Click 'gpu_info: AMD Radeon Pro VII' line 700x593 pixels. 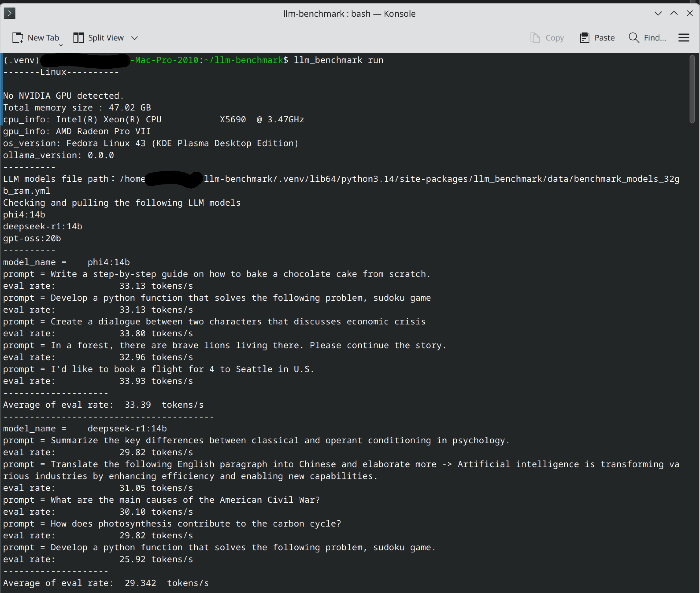click(77, 131)
